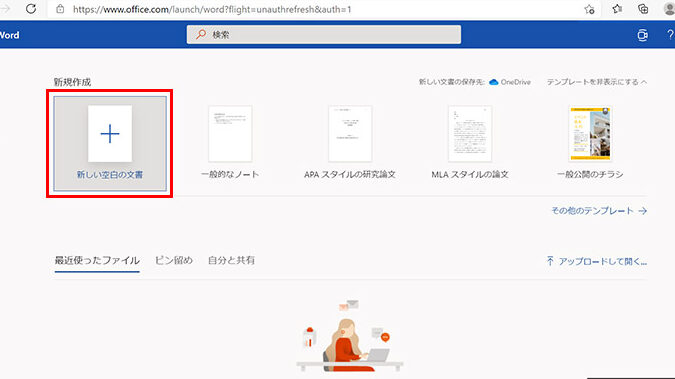
Task: Create 新しい空白の文書 blank document
Action: 110,143
